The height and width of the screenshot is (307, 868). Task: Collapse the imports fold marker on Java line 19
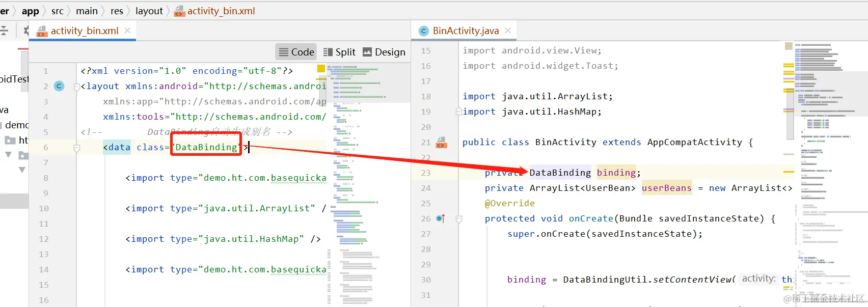pyautogui.click(x=458, y=111)
